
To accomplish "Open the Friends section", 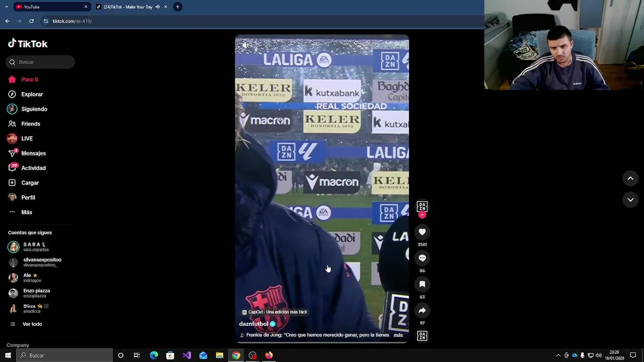I will click(x=24, y=124).
